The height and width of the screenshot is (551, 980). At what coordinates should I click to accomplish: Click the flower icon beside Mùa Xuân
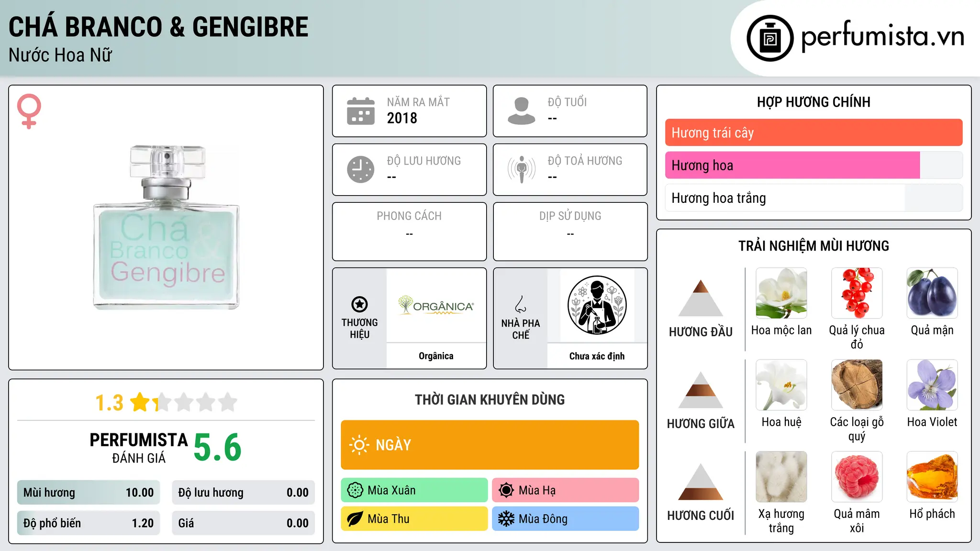tap(355, 490)
